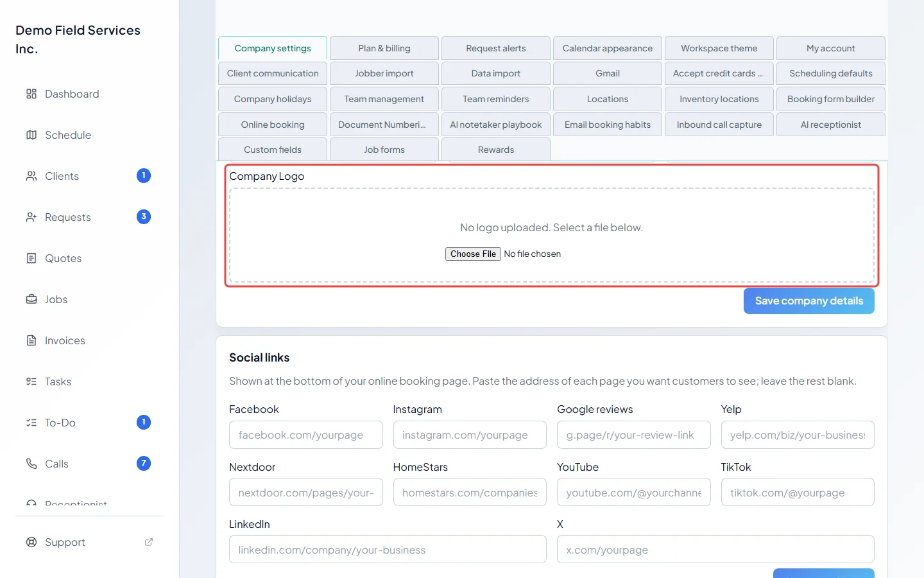Focus the Instagram link field
This screenshot has width=924, height=578.
tap(470, 435)
